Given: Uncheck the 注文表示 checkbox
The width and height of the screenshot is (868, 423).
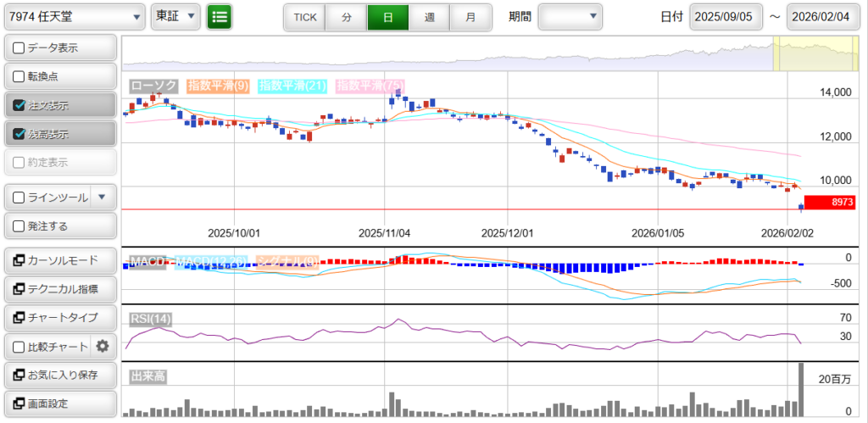Looking at the screenshot, I should click(x=19, y=106).
